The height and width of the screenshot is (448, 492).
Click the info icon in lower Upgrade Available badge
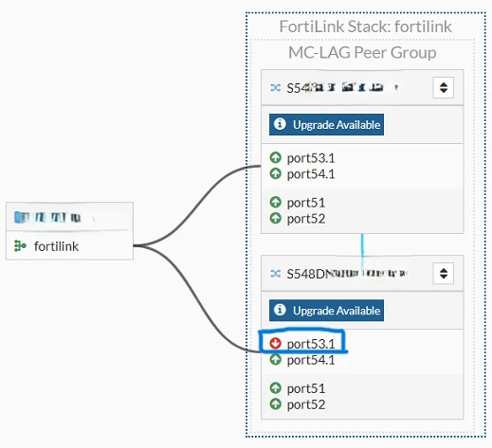pos(280,310)
